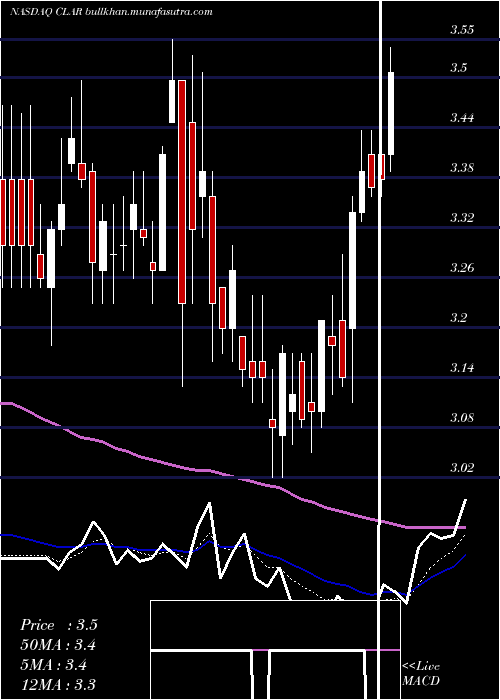Click the 3.14 price axis label

click(x=462, y=368)
